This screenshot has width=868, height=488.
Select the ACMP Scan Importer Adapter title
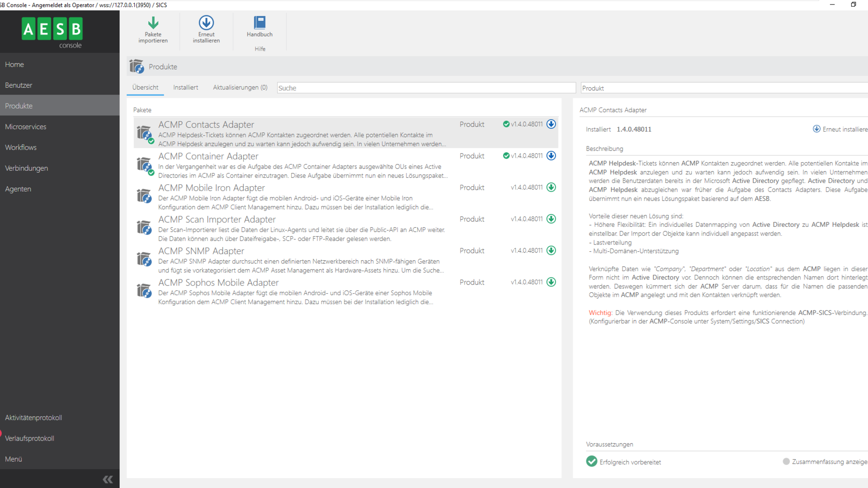pyautogui.click(x=217, y=220)
